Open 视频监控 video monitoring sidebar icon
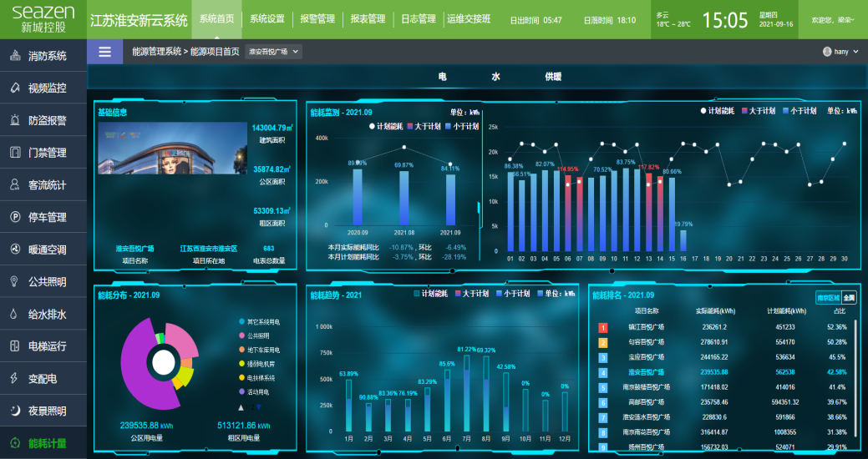 tap(14, 88)
